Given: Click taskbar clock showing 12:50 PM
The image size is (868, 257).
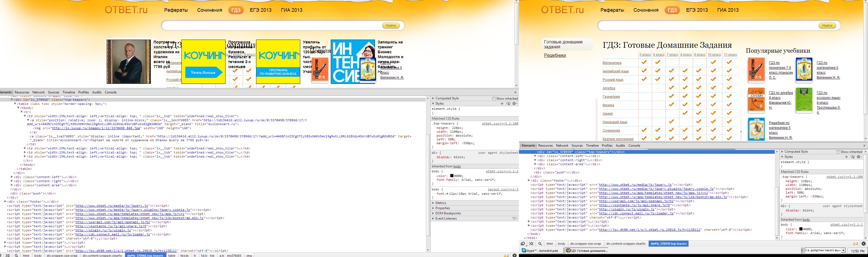Looking at the screenshot, I should point(858,251).
